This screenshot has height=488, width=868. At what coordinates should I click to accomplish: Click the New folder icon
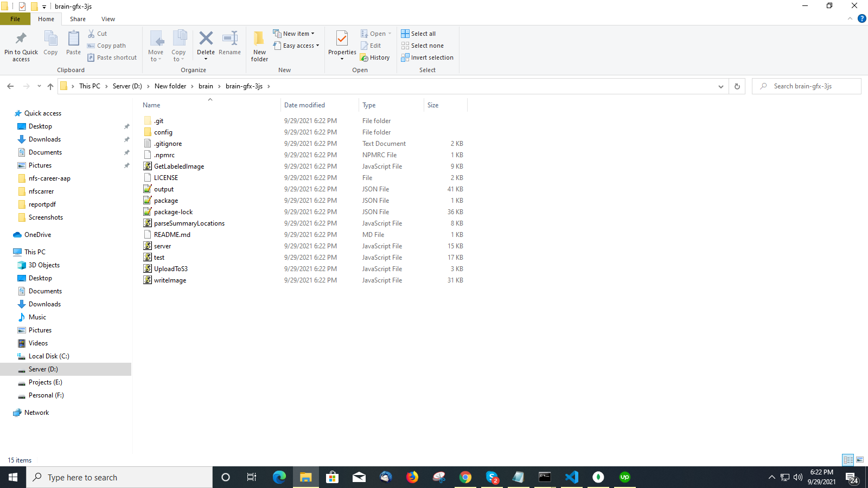click(x=259, y=39)
